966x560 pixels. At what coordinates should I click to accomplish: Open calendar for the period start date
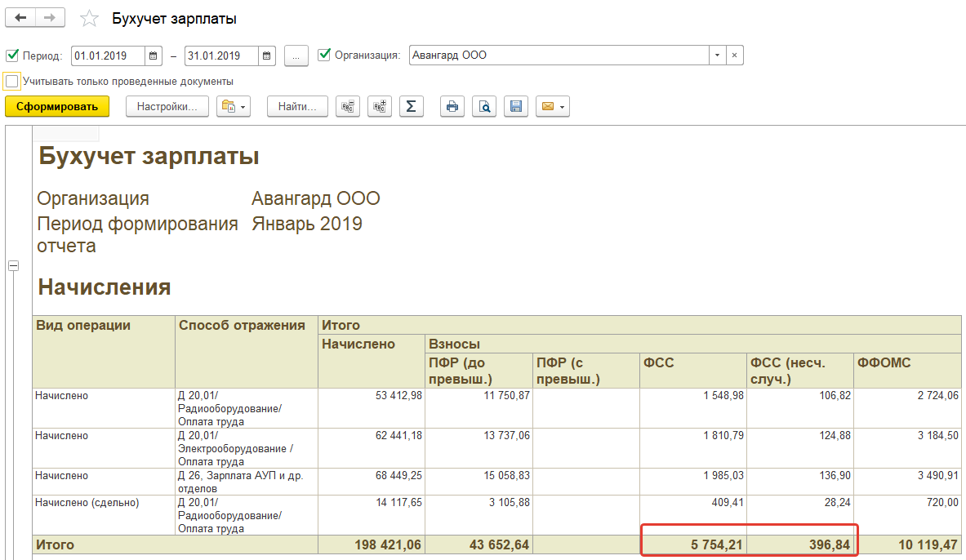tap(154, 56)
